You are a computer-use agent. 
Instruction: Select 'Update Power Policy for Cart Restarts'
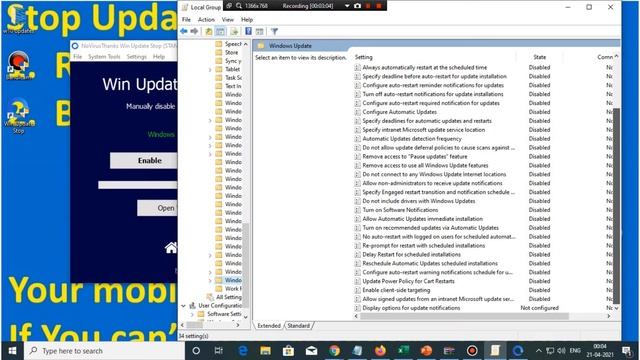(408, 281)
